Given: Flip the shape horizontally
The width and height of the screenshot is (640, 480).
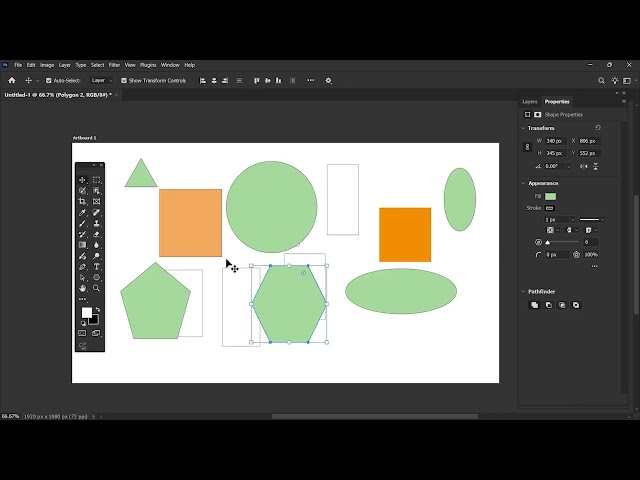Looking at the screenshot, I should (584, 166).
